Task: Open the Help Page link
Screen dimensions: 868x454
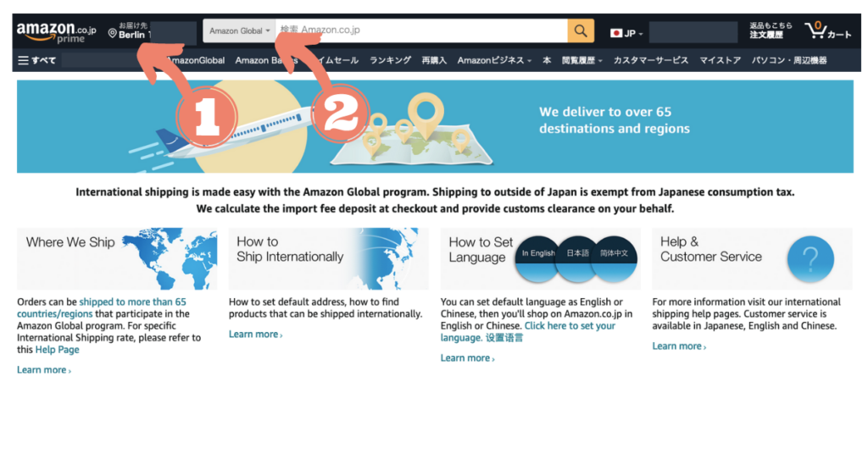Action: click(x=57, y=350)
